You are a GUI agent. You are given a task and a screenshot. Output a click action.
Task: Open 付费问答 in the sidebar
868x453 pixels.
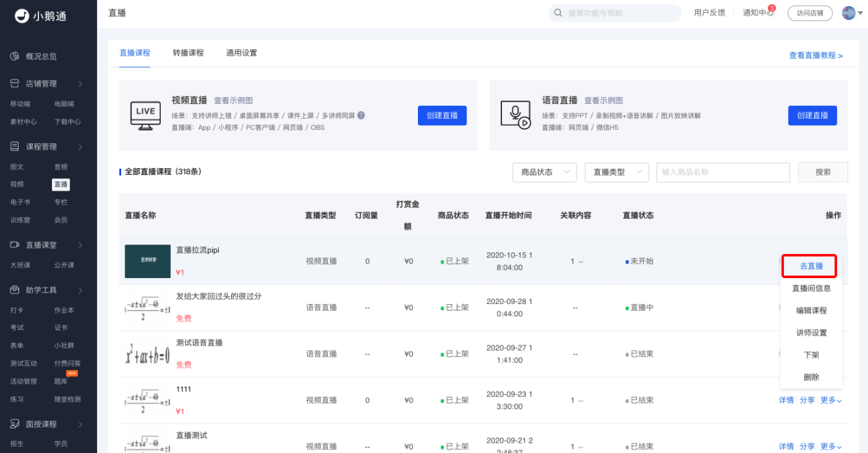(x=68, y=363)
